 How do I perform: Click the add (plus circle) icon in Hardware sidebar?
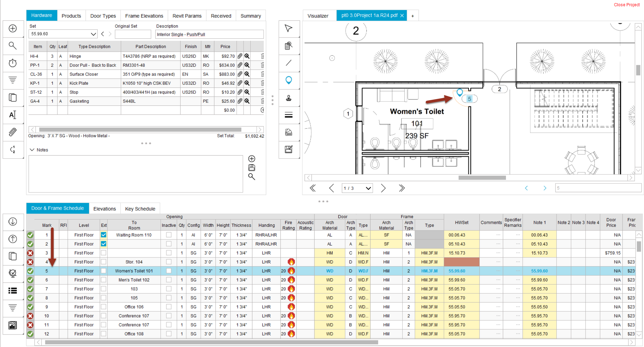pos(12,28)
